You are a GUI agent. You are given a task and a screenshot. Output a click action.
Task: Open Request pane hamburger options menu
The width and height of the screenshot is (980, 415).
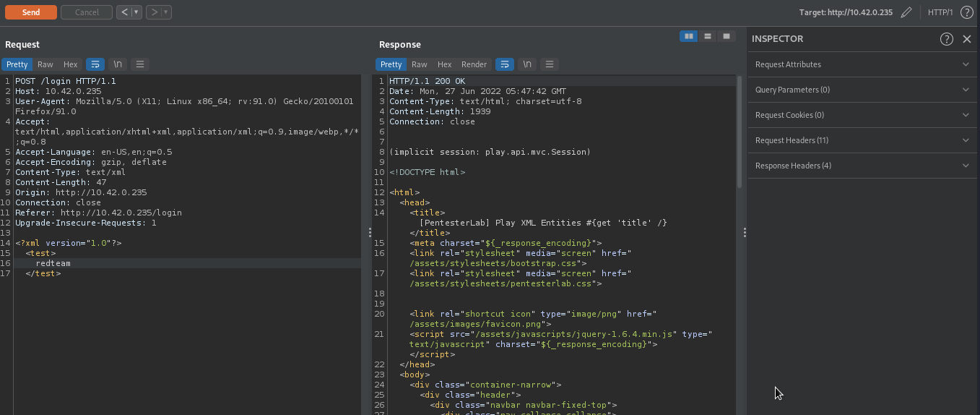pyautogui.click(x=140, y=64)
